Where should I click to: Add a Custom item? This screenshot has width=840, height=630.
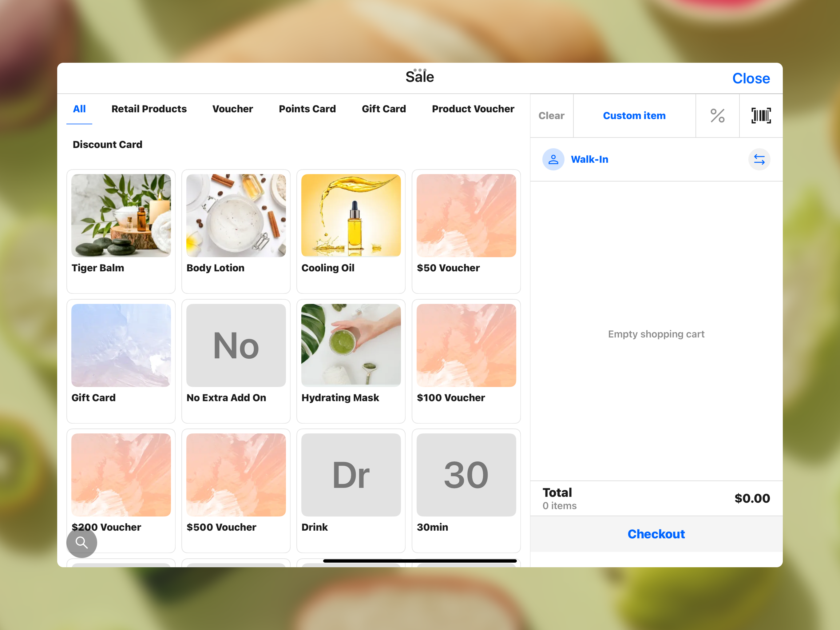(634, 116)
